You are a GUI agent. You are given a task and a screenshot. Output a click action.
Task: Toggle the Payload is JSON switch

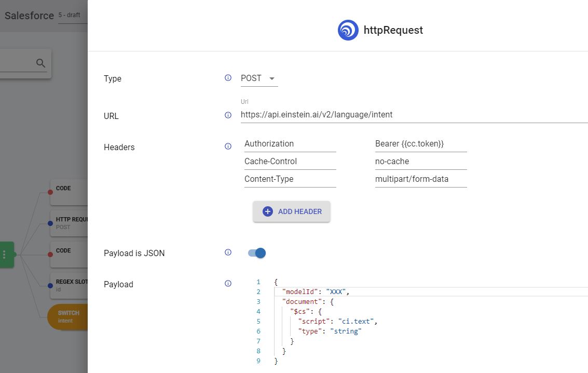pyautogui.click(x=257, y=253)
